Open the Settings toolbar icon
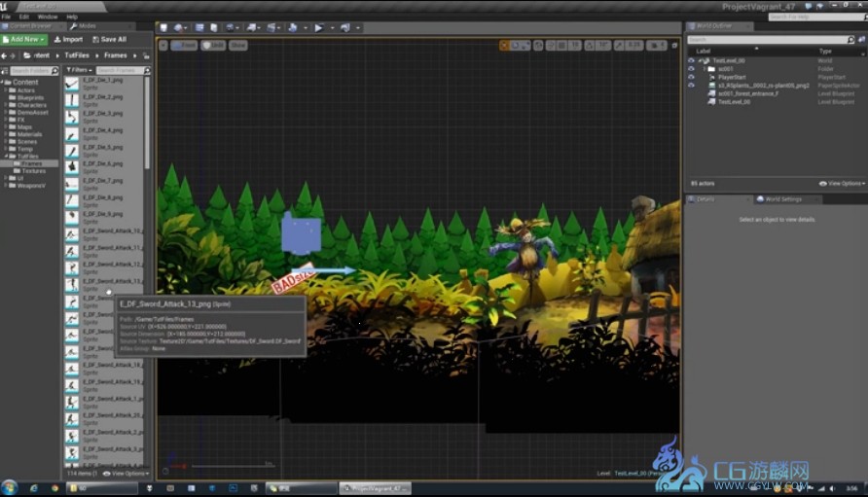The width and height of the screenshot is (868, 497). [230, 27]
